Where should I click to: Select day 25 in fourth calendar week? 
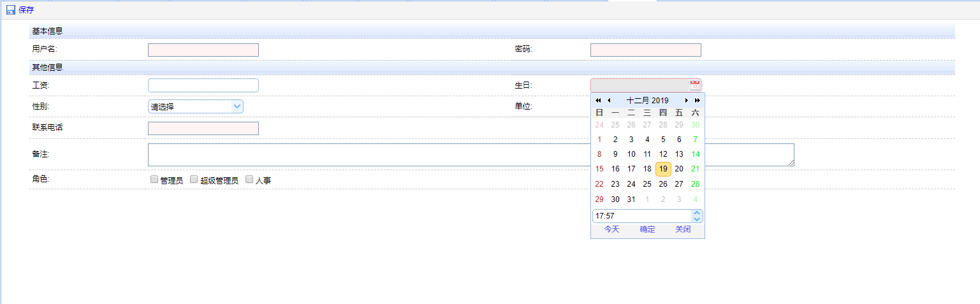[647, 184]
